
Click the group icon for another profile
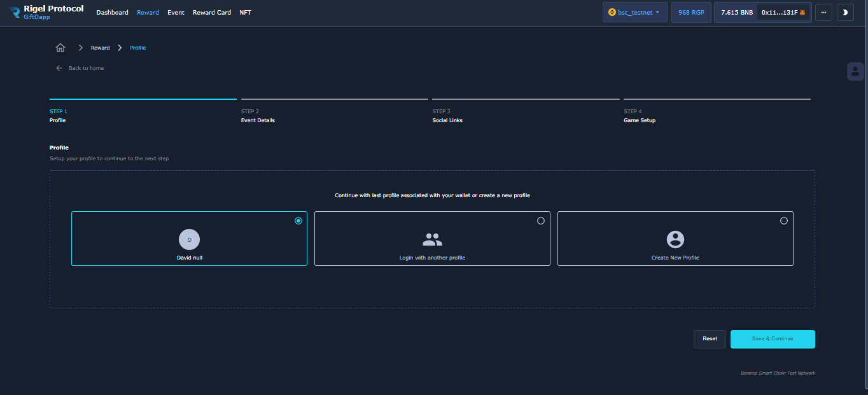(432, 240)
